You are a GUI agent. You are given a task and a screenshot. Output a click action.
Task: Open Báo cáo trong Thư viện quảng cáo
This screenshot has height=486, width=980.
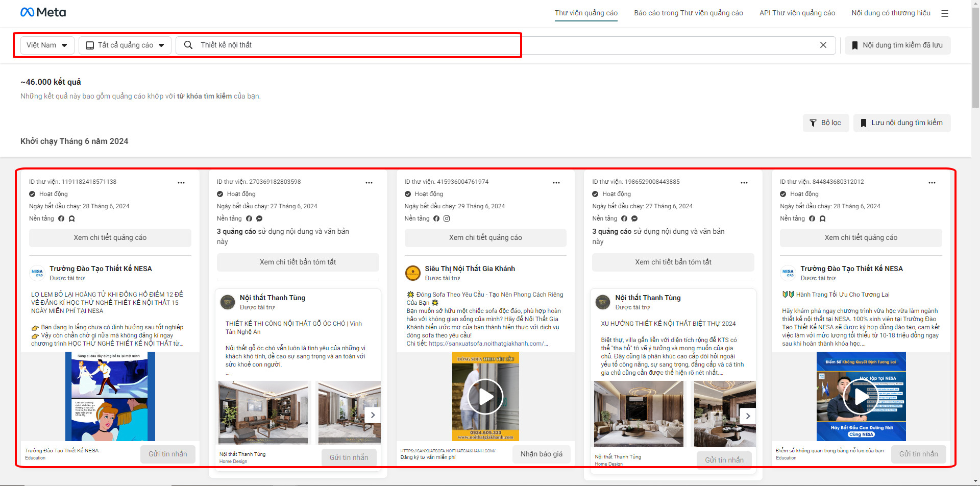(689, 13)
